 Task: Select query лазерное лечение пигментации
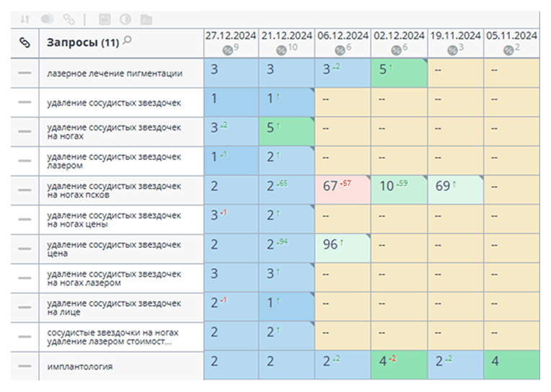pos(115,73)
